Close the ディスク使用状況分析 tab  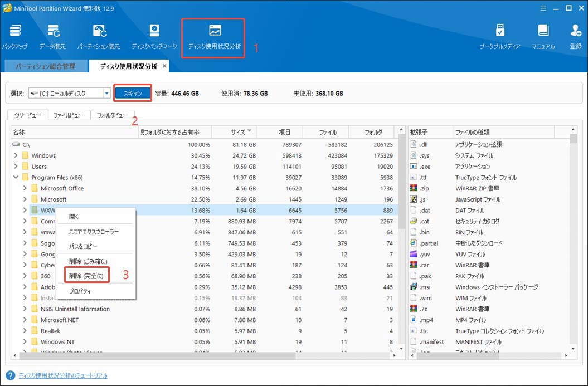coord(164,66)
